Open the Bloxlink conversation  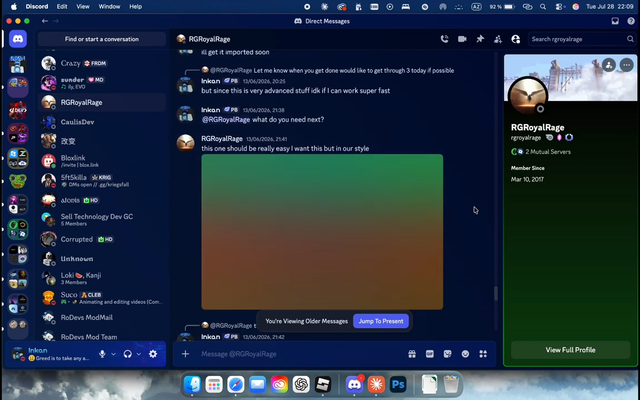click(102, 161)
